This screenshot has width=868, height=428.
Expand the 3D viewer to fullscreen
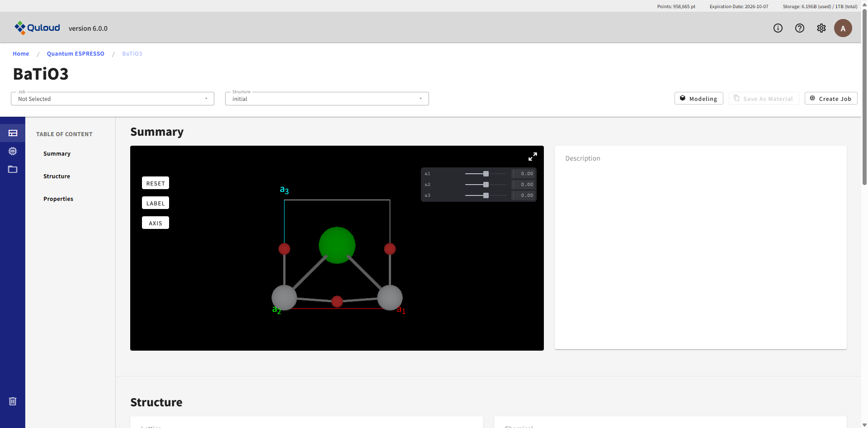coord(533,157)
